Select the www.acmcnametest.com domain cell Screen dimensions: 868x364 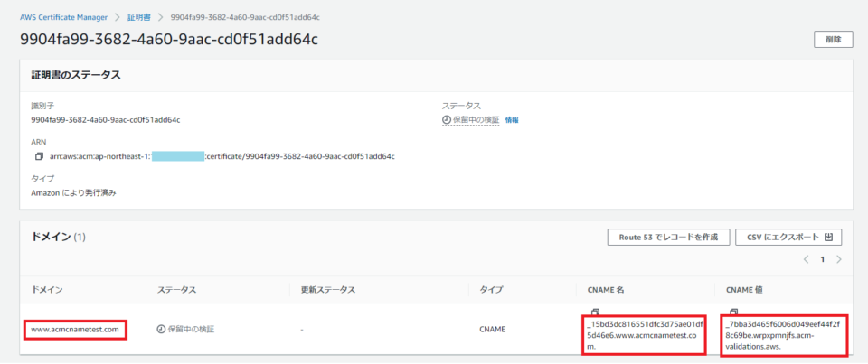click(x=75, y=330)
